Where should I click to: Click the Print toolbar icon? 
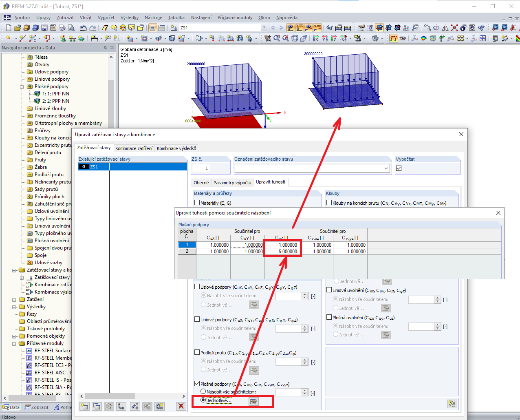click(62, 28)
